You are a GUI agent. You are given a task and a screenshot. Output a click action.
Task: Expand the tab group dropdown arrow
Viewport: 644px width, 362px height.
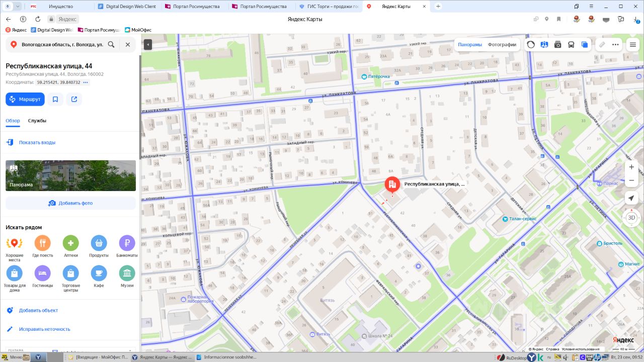(x=18, y=6)
